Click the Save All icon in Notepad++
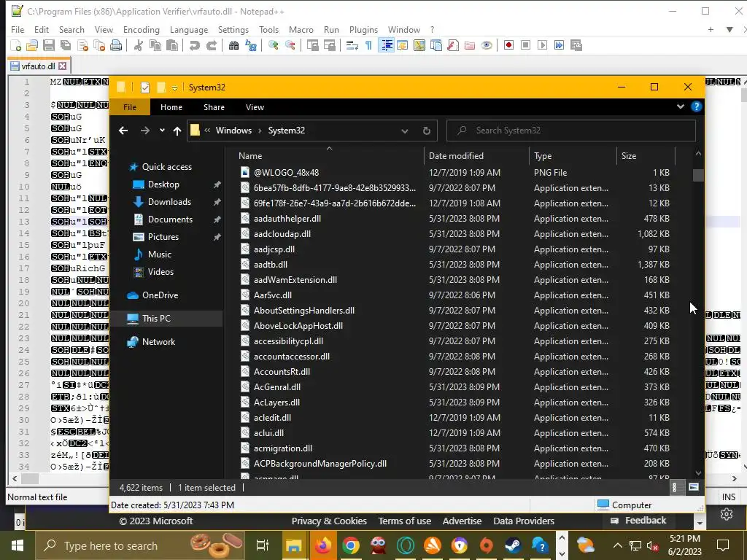The width and height of the screenshot is (747, 560). (x=65, y=45)
